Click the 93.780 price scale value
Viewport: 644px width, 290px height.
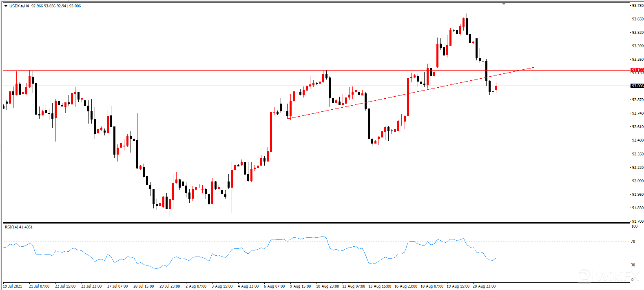pos(637,6)
